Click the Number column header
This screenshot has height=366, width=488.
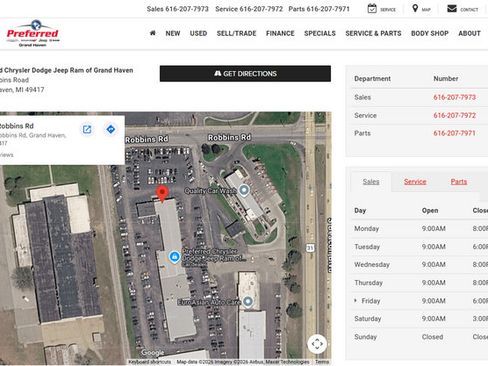coord(446,79)
